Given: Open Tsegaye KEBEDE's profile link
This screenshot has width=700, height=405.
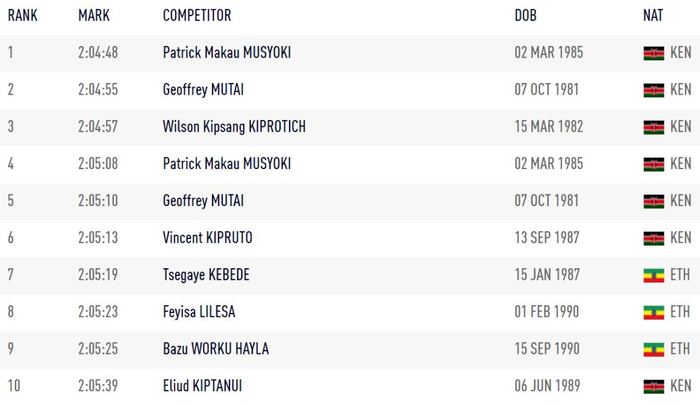Looking at the screenshot, I should [206, 275].
